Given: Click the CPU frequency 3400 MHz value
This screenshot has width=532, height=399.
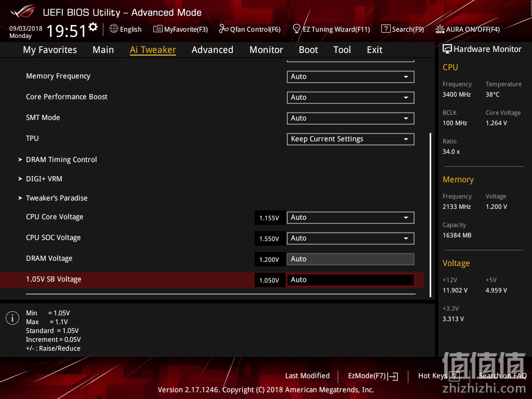Looking at the screenshot, I should click(x=457, y=95).
